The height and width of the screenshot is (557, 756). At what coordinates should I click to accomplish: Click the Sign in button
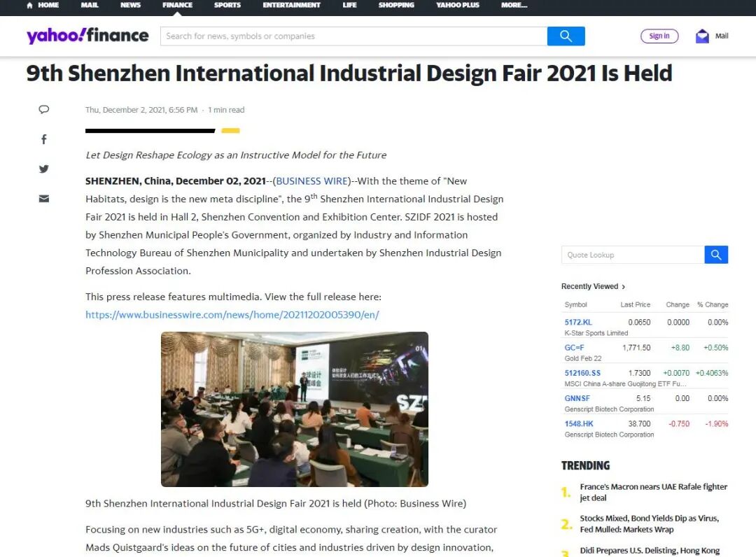[x=659, y=36]
